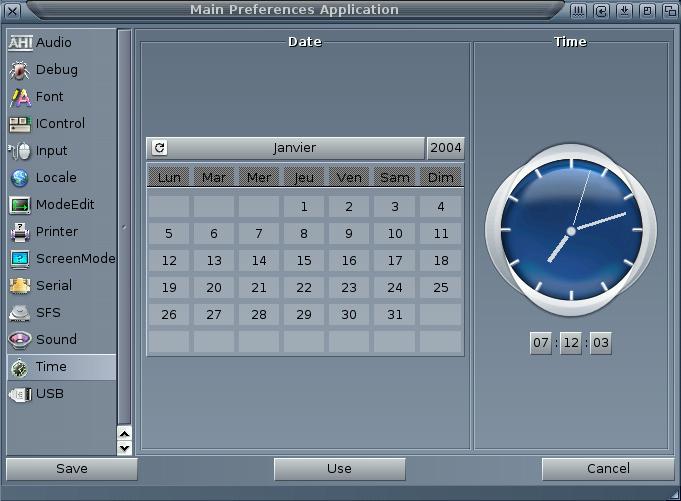Select day 18 in the calendar
This screenshot has height=501, width=681.
pos(441,260)
